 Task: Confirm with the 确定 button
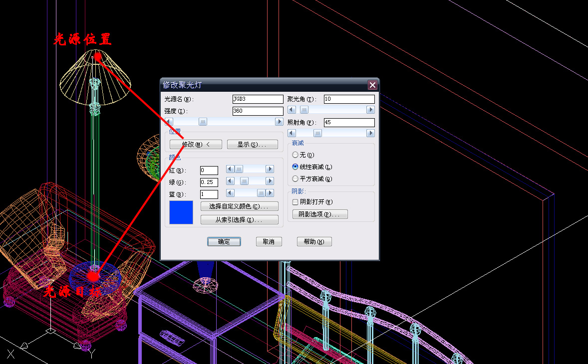(224, 242)
